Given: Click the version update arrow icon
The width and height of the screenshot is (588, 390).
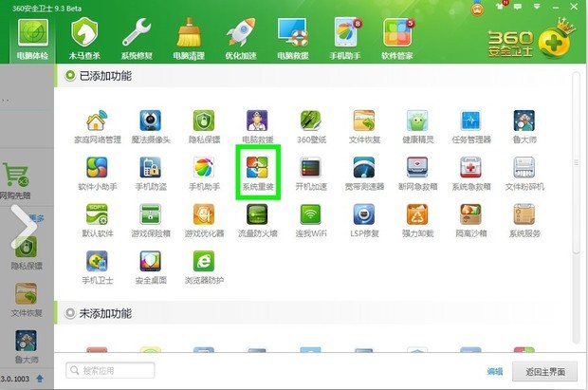Looking at the screenshot, I should [x=40, y=379].
